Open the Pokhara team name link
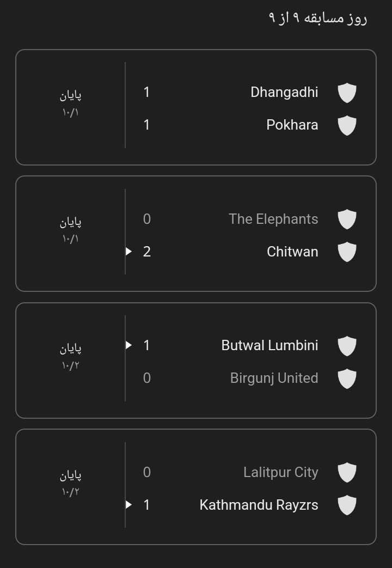 point(292,125)
